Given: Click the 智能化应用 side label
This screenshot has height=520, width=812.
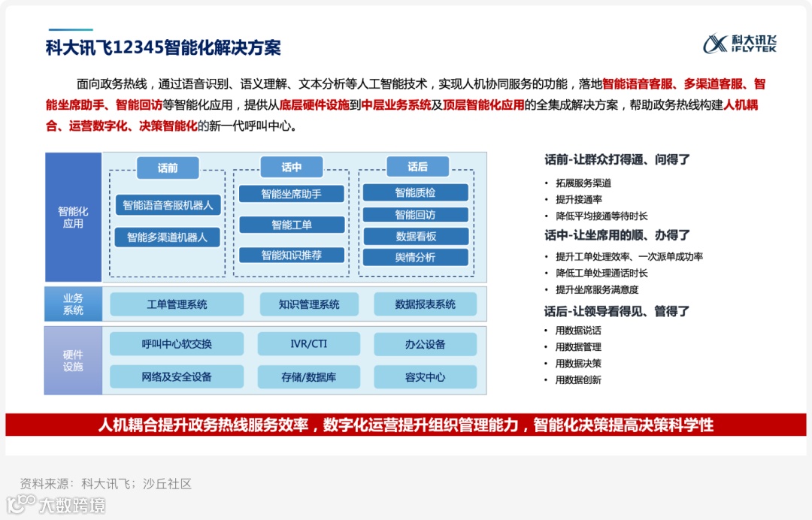Looking at the screenshot, I should (x=73, y=217).
